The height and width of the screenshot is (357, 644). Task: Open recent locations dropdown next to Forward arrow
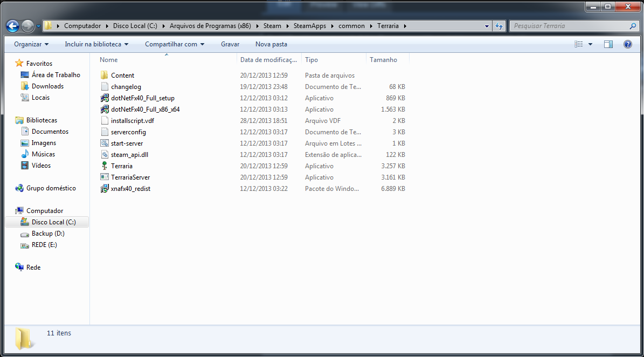coord(38,26)
